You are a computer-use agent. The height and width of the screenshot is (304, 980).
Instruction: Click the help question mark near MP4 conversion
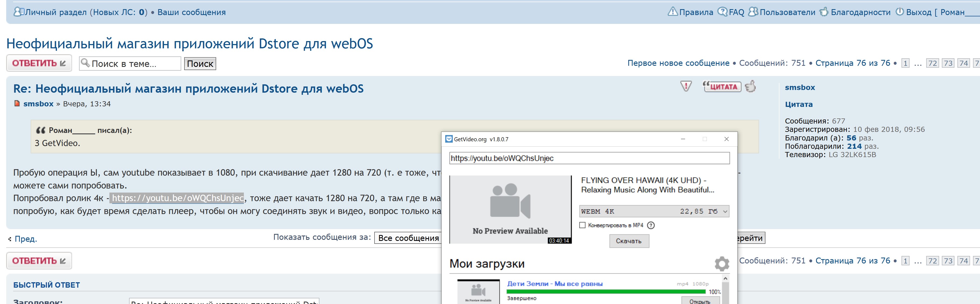pyautogui.click(x=651, y=225)
